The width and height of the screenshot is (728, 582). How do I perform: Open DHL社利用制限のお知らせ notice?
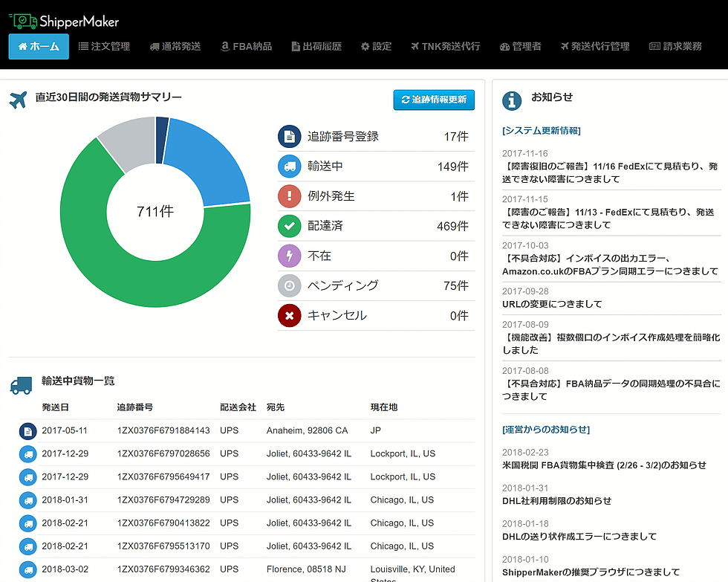(x=556, y=501)
